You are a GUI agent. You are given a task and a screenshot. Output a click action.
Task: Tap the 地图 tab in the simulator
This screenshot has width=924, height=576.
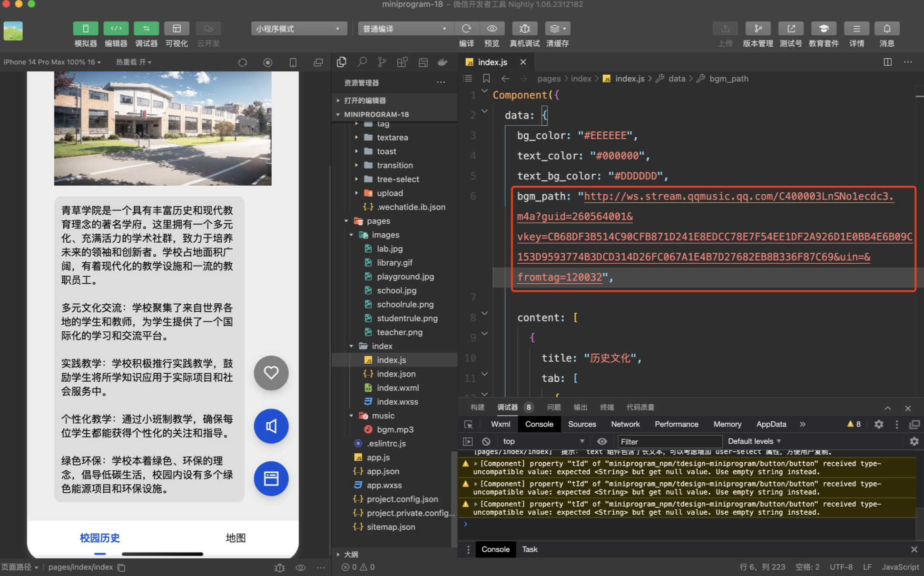click(236, 538)
